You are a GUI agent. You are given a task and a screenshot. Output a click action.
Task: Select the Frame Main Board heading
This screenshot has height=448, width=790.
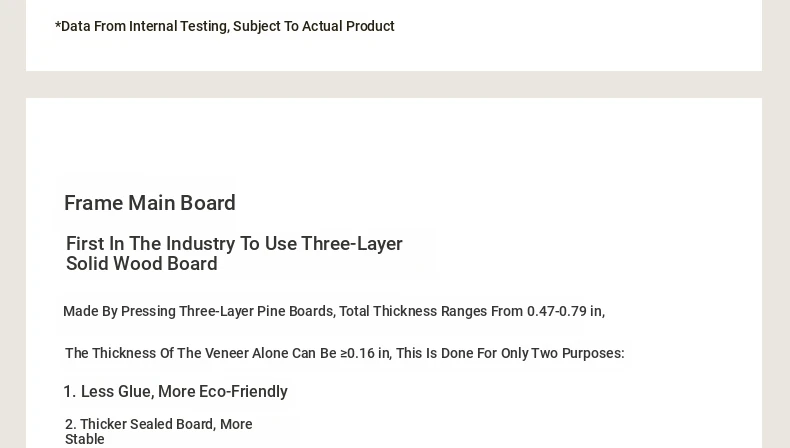[x=150, y=203]
